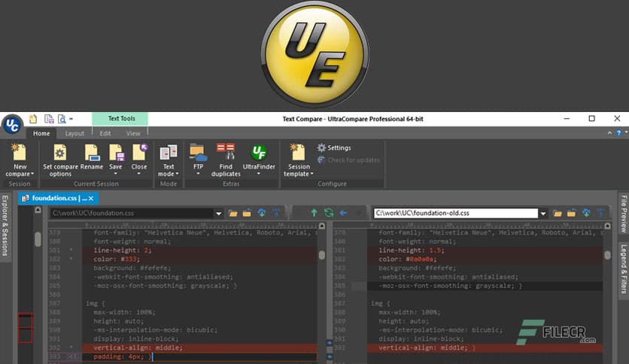The image size is (629, 364).
Task: Click the blue left merge arrow
Action: (343, 213)
